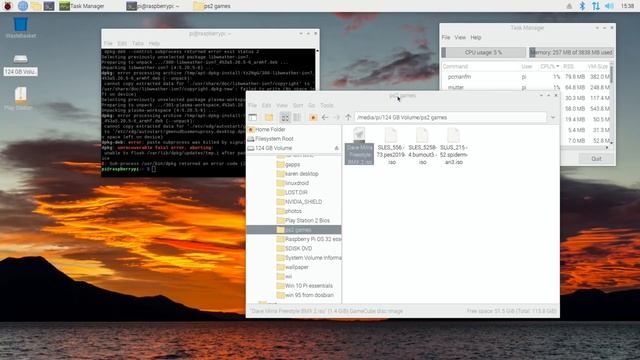Open File menu in file manager
The image size is (640, 360).
[252, 105]
